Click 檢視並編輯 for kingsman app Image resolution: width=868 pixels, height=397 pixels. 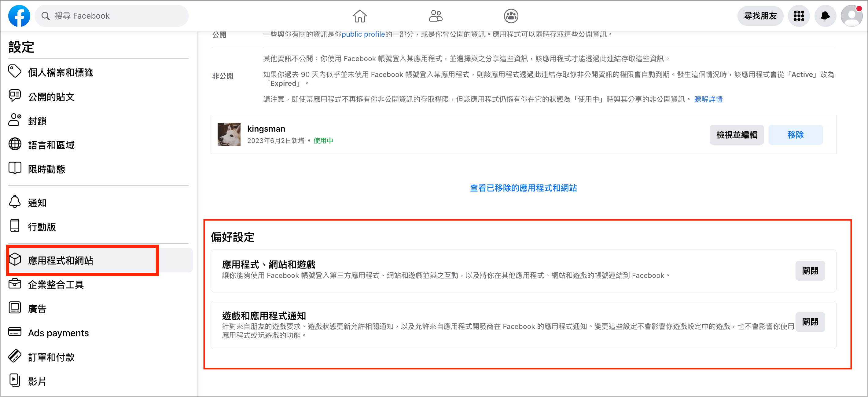tap(737, 135)
